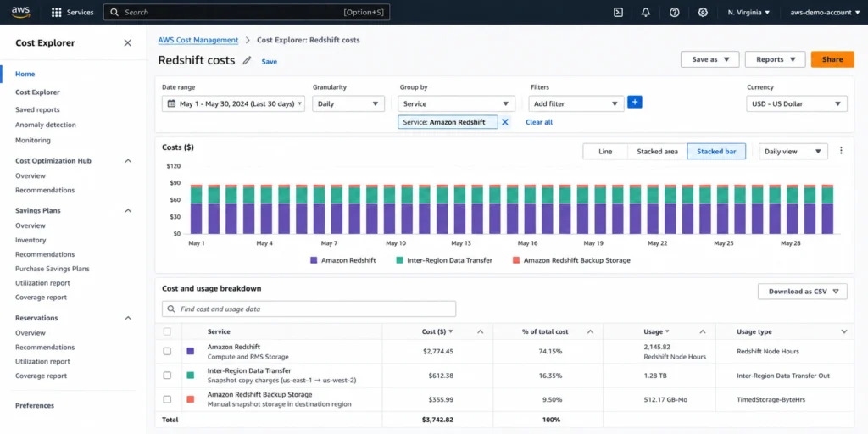Open the Daily view dropdown
This screenshot has height=434, width=868.
(x=793, y=151)
